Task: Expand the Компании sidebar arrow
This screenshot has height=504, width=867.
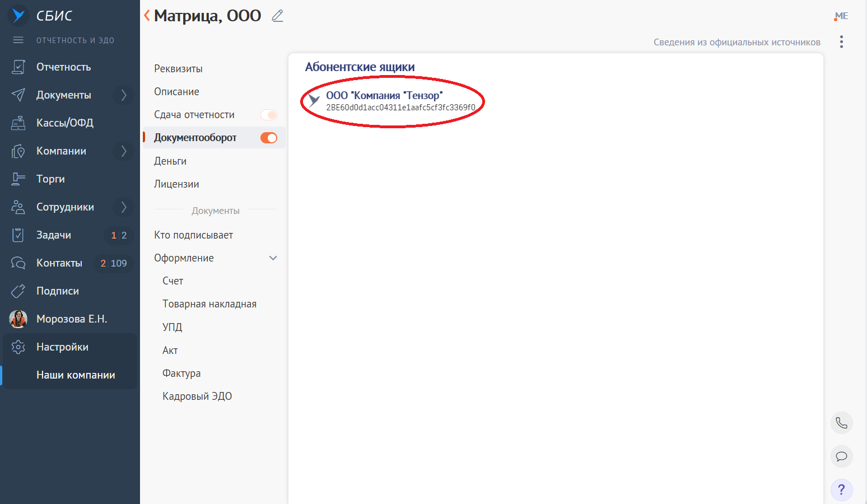Action: coord(124,151)
